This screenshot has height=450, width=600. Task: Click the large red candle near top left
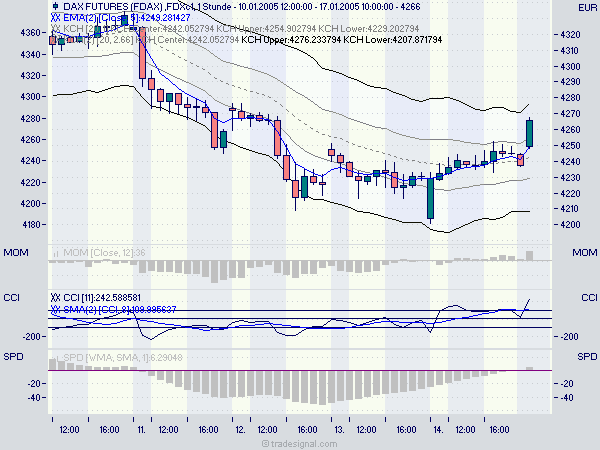142,62
